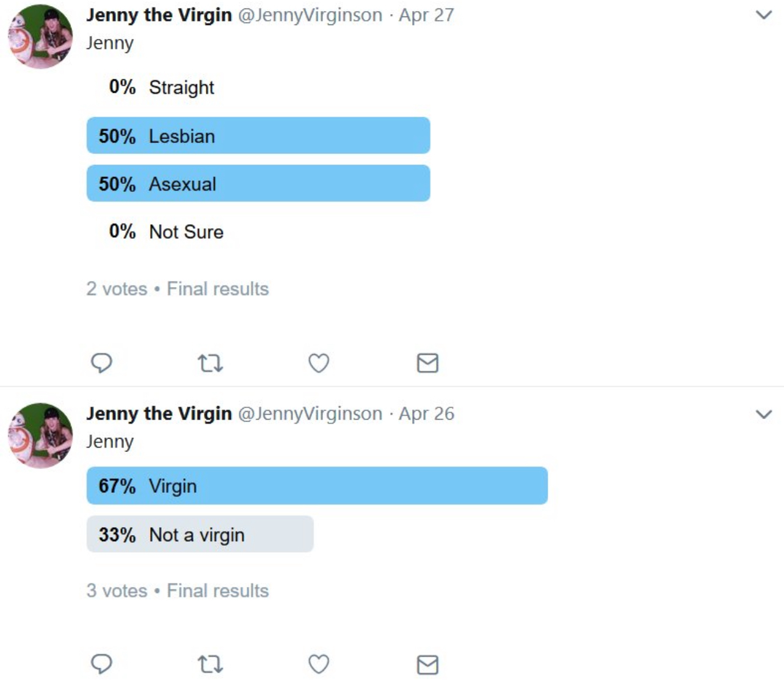Reply to the Apr 27 poll tweet
The image size is (784, 681).
point(101,363)
